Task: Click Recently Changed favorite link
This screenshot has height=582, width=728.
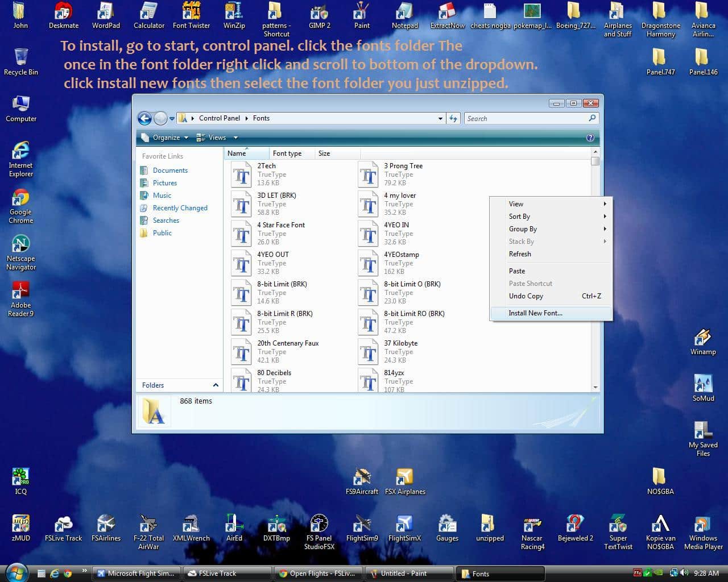Action: (x=180, y=208)
